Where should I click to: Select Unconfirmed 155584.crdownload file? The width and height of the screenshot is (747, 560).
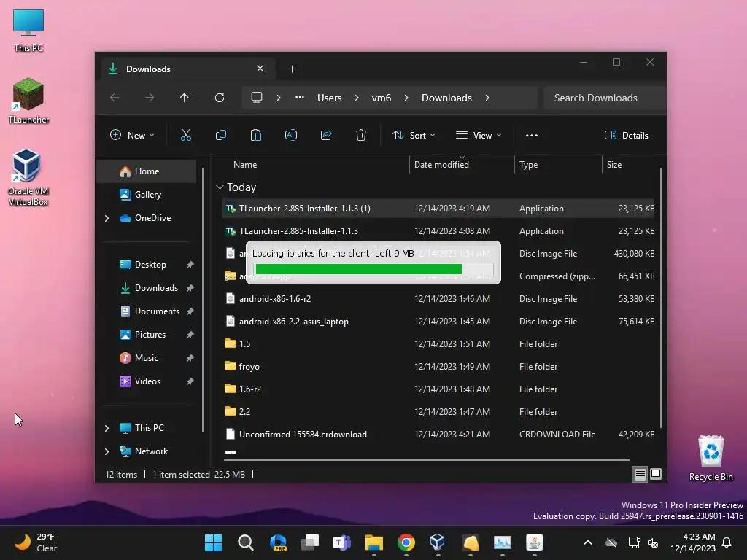tap(438, 435)
